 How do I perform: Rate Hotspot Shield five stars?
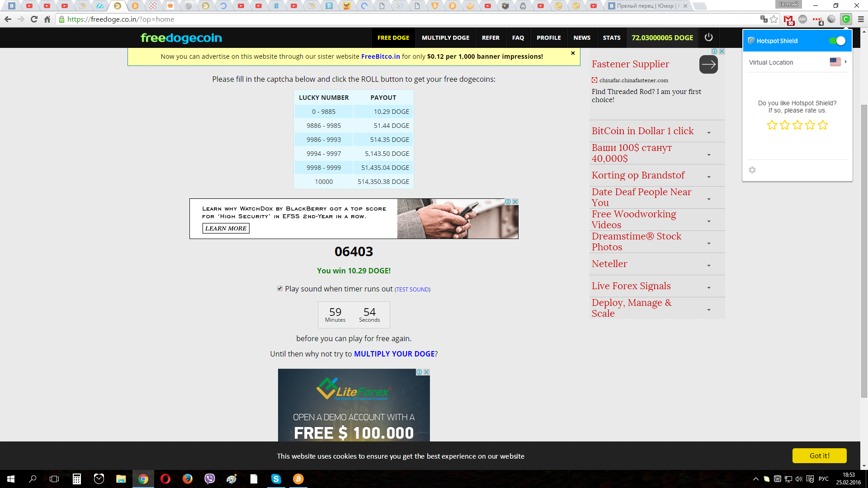tap(823, 125)
